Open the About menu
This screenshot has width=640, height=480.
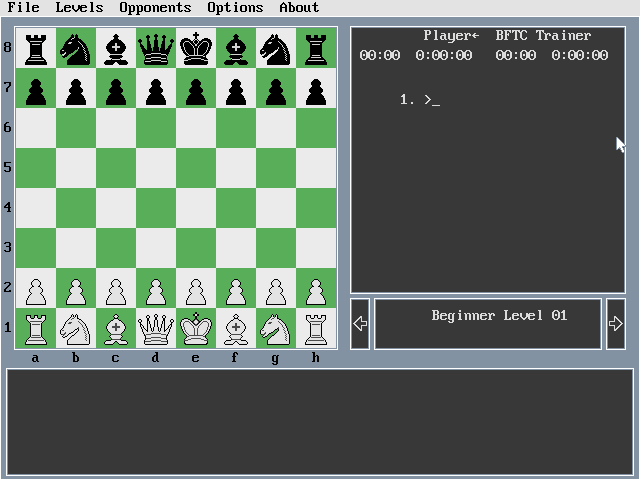(299, 8)
